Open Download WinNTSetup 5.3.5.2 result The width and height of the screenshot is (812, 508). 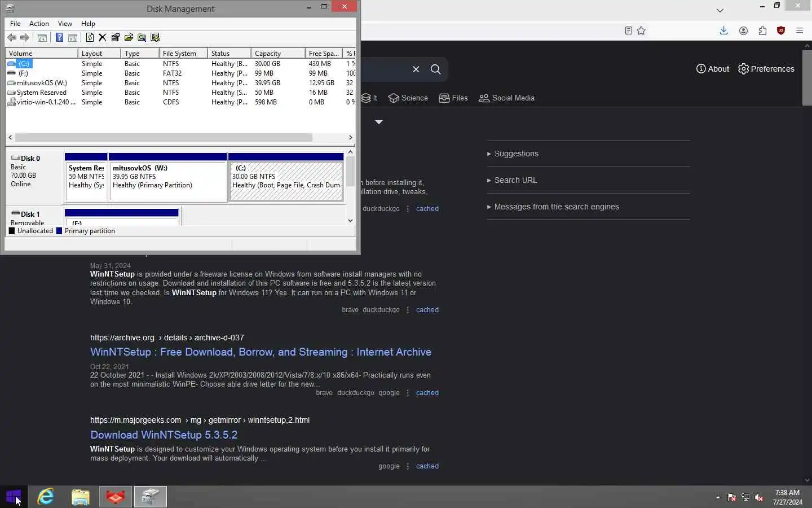164,435
